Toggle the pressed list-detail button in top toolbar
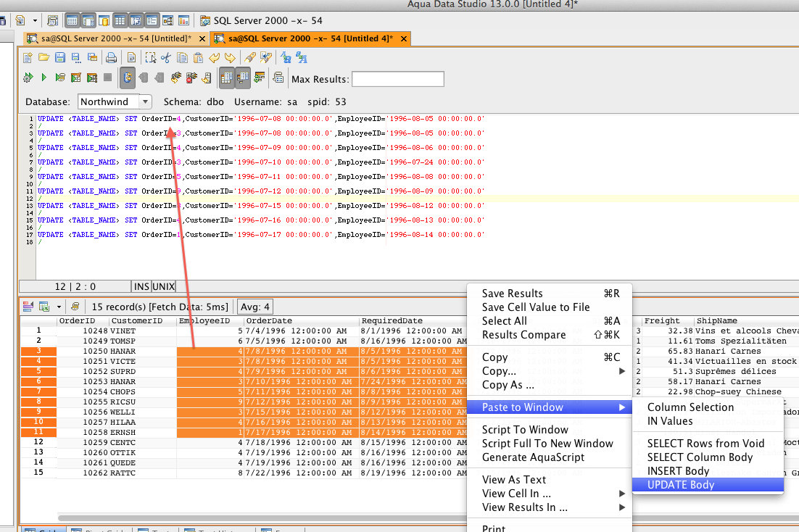Viewport: 799px width, 532px height. [152, 21]
